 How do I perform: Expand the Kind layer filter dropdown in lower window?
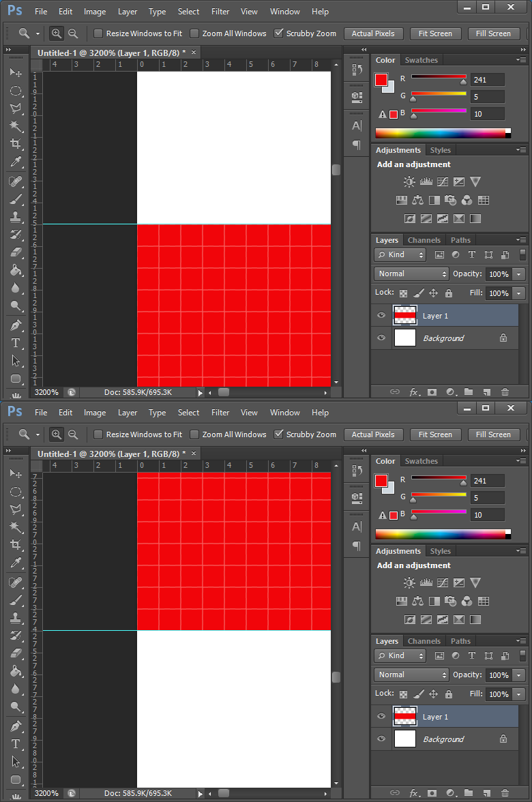400,655
